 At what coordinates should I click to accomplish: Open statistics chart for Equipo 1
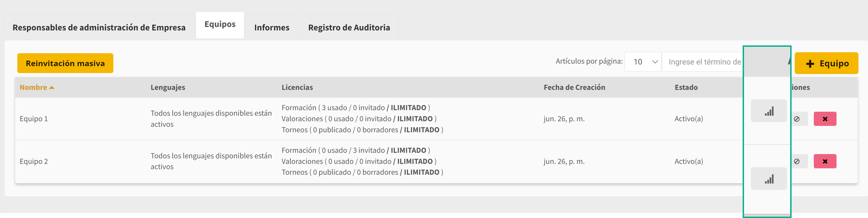coord(769,111)
